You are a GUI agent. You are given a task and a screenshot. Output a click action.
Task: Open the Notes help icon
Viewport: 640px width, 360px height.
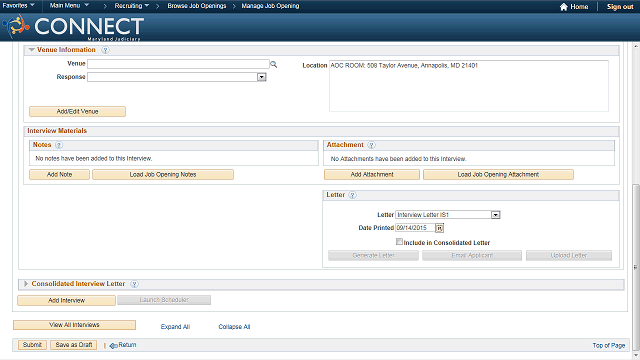pyautogui.click(x=59, y=145)
